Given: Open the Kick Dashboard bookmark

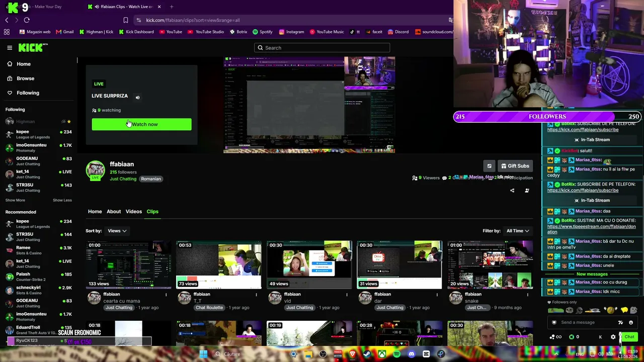Looking at the screenshot, I should click(x=136, y=32).
